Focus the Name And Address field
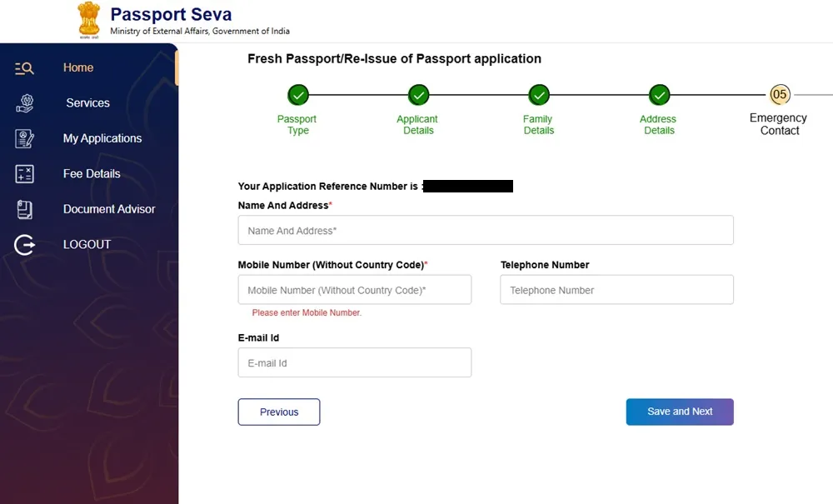The image size is (833, 504). click(x=486, y=230)
